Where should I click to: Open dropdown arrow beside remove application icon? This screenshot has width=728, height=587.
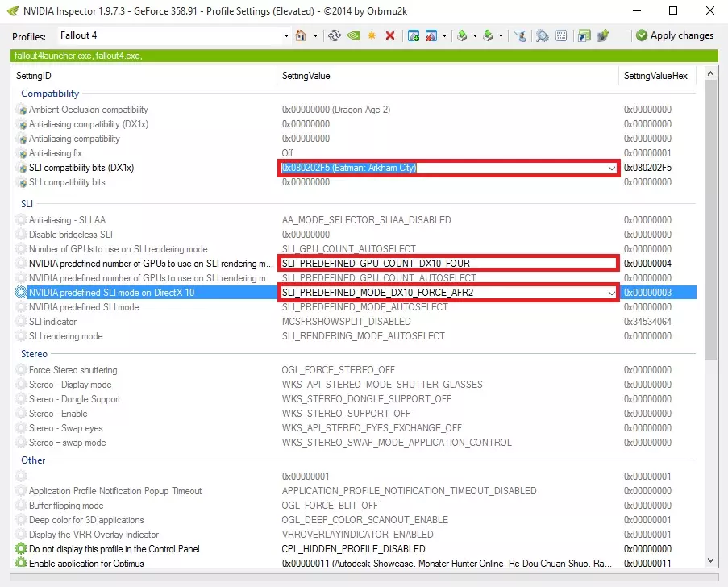444,35
